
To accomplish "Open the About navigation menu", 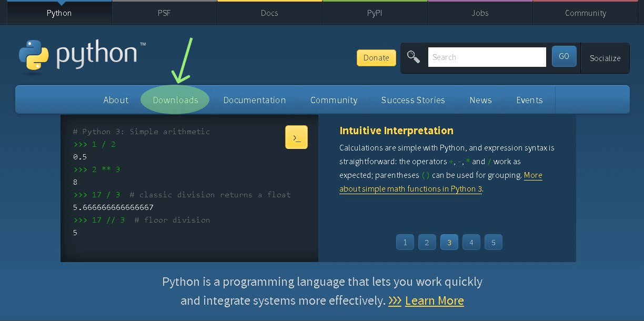I will [x=116, y=100].
